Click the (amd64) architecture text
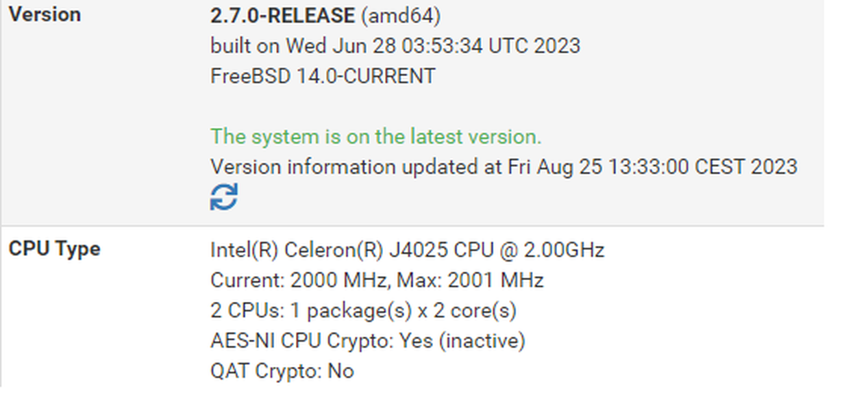This screenshot has height=393, width=868. [401, 16]
